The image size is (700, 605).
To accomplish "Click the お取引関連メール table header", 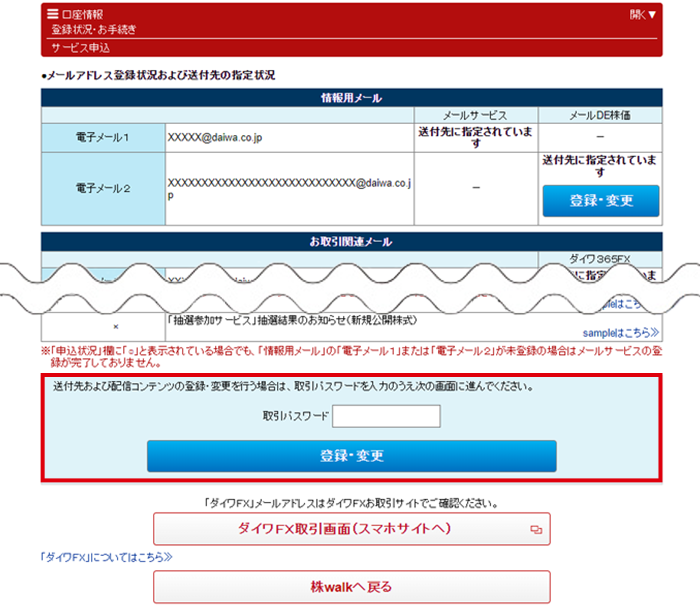I will pyautogui.click(x=352, y=242).
